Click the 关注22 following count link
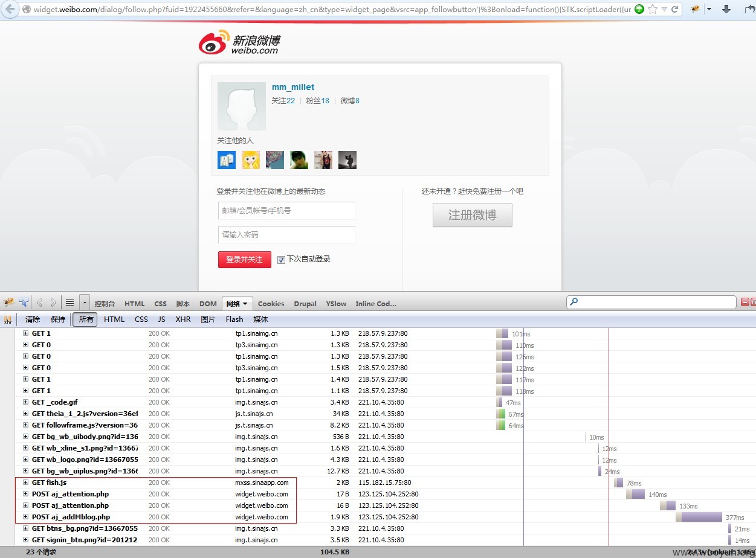The width and height of the screenshot is (756, 558). tap(283, 101)
